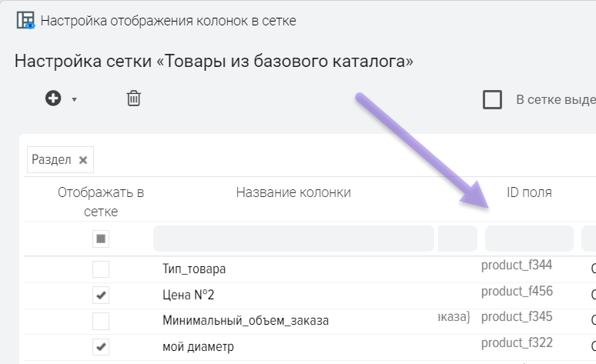The image size is (596, 364).
Task: Remove the Раздел grouping tag
Action: (83, 160)
